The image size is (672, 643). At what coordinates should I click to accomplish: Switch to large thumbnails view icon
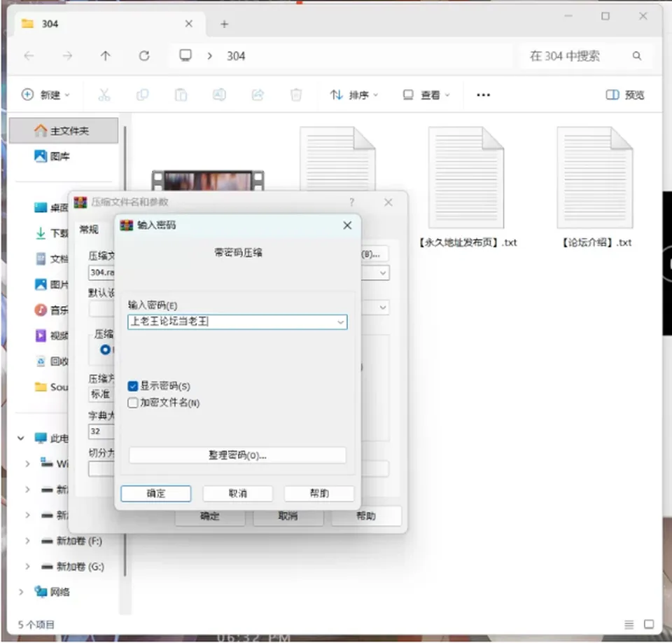point(649,625)
